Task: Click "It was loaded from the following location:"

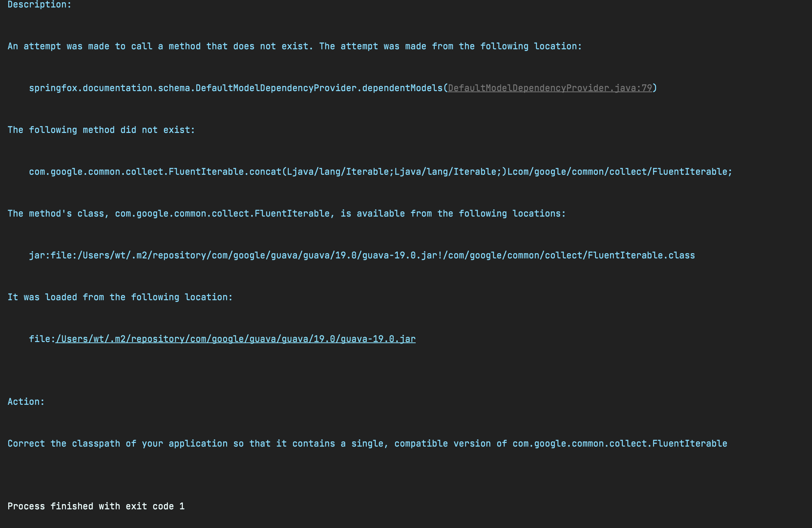Action: (120, 297)
